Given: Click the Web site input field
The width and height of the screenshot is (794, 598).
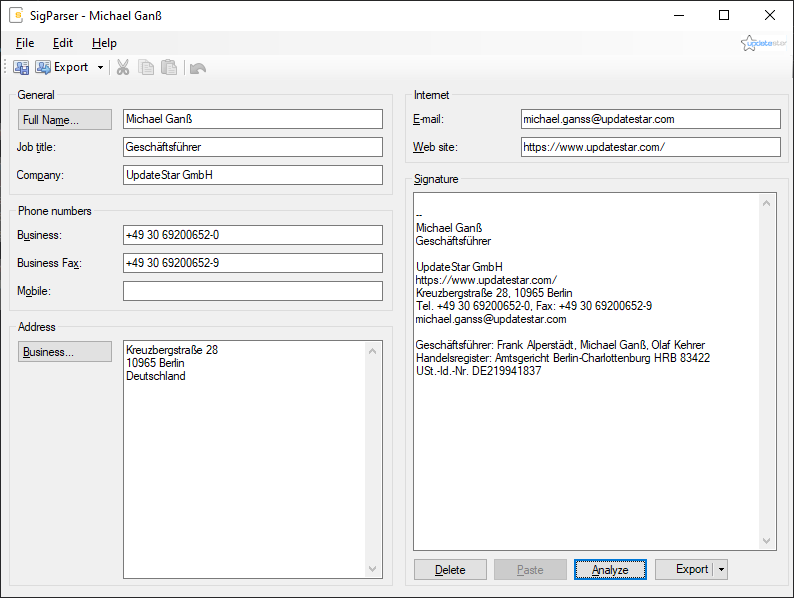Looking at the screenshot, I should pyautogui.click(x=650, y=147).
